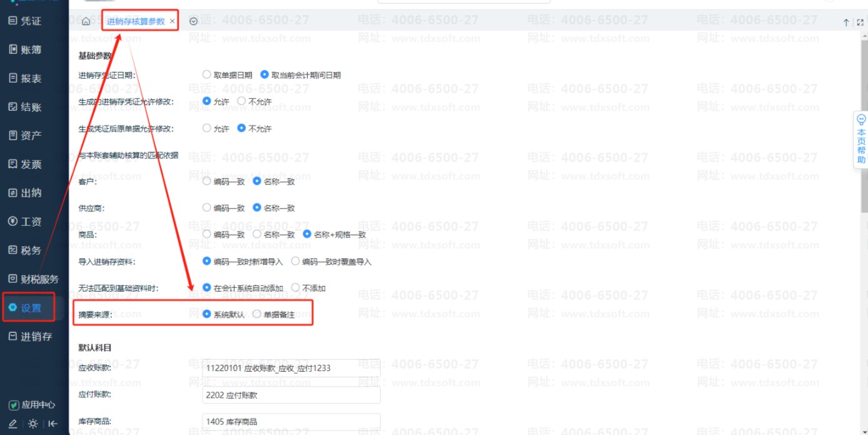The image size is (868, 435).
Task: Choose 允许 for 生成凭证后原单据允许修改
Action: [x=216, y=129]
